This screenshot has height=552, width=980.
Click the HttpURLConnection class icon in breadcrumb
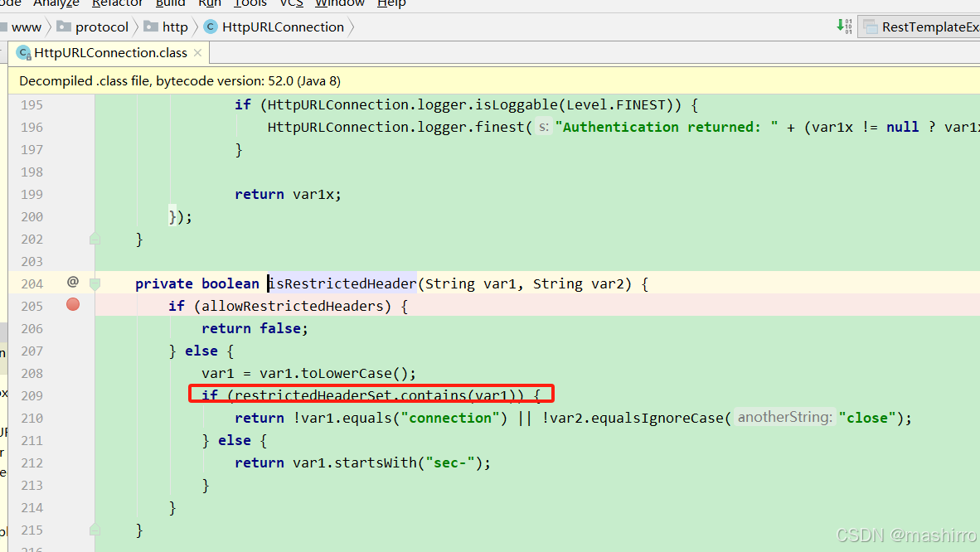pos(211,27)
